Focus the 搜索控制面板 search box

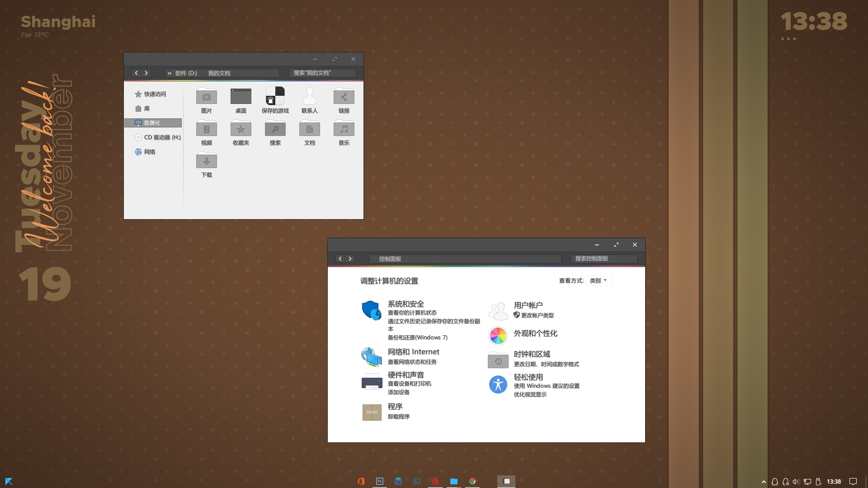click(x=604, y=258)
